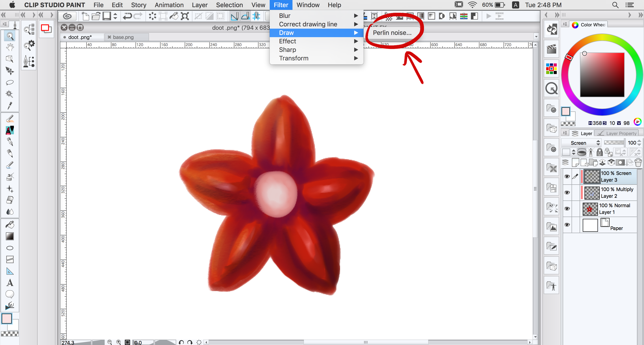Viewport: 644px width, 345px height.
Task: Select the Eyedropper tool
Action: click(10, 106)
